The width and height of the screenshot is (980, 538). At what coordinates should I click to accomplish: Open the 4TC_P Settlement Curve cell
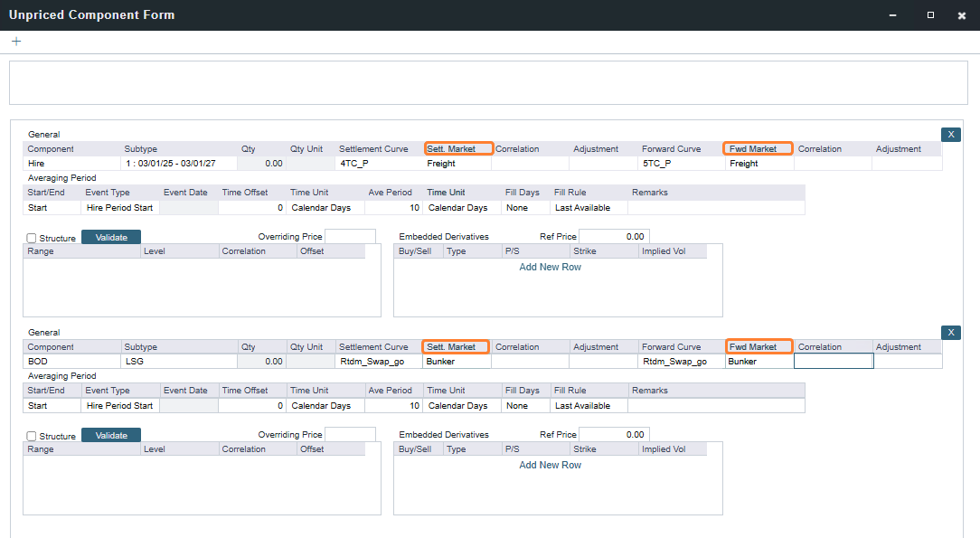379,164
